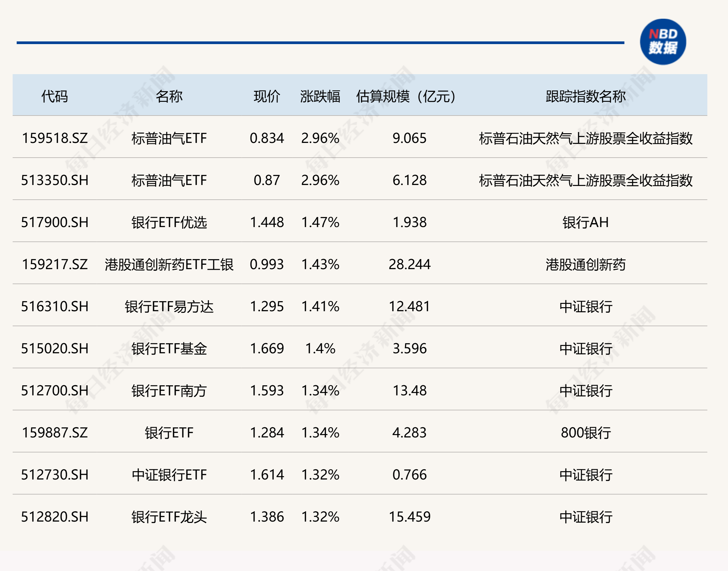Click code 516310.SH
The image size is (728, 571).
click(55, 307)
